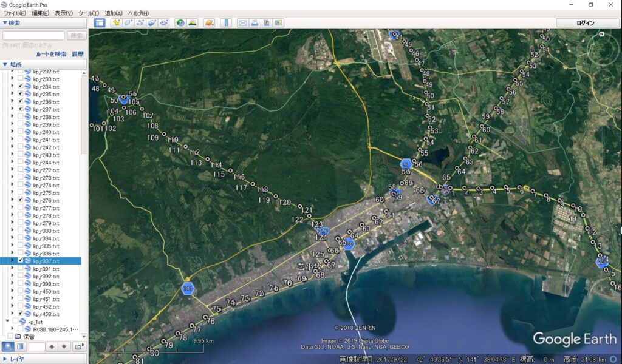Open the historical imagery clock tool
Viewport: 622px width, 364px height.
pos(180,23)
